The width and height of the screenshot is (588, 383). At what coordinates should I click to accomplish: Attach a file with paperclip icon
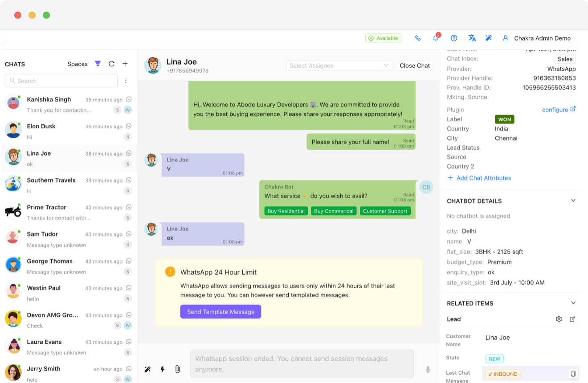coord(177,369)
